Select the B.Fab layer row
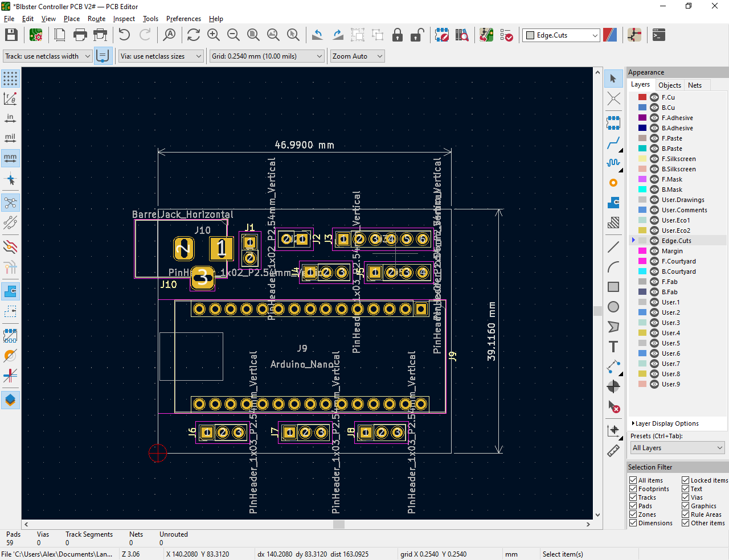Image resolution: width=729 pixels, height=560 pixels. pyautogui.click(x=678, y=292)
